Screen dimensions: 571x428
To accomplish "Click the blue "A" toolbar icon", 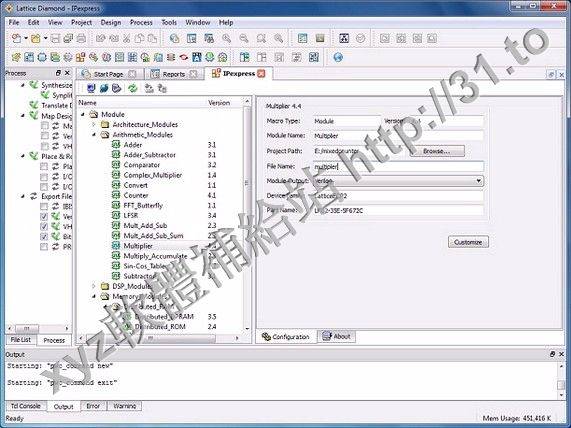I will [x=197, y=57].
